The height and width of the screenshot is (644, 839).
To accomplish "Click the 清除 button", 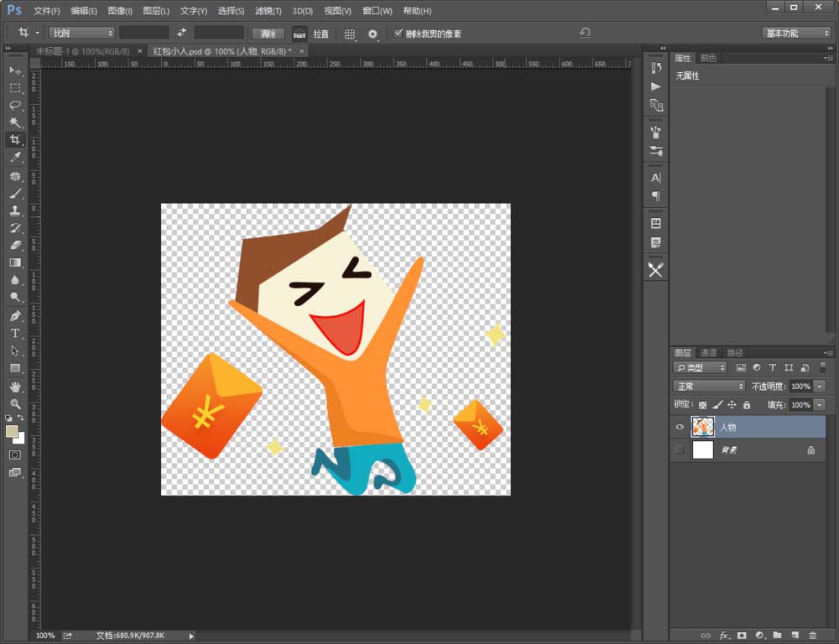I will 268,34.
